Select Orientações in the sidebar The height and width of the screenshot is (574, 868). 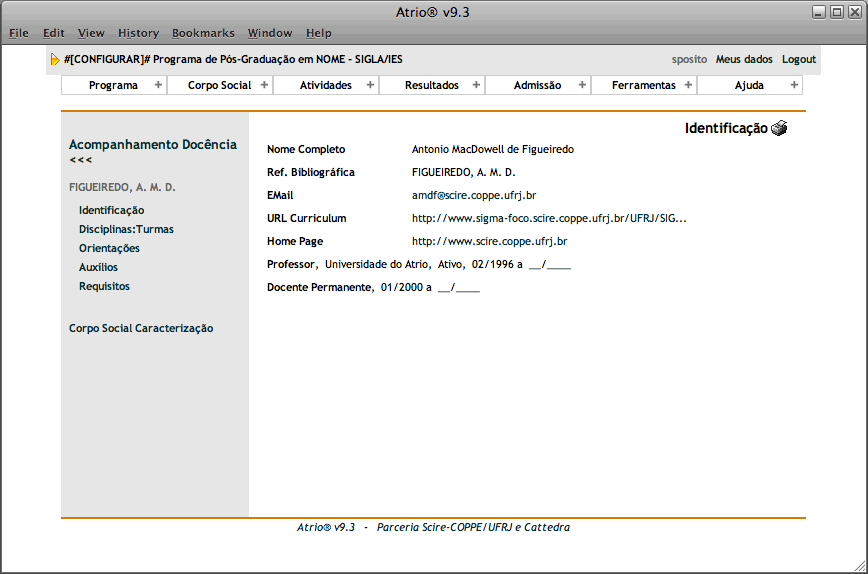pos(109,248)
